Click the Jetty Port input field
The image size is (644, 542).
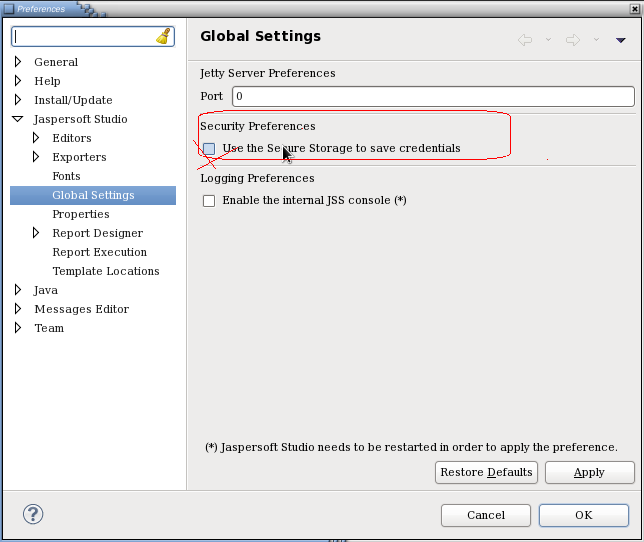pos(433,96)
